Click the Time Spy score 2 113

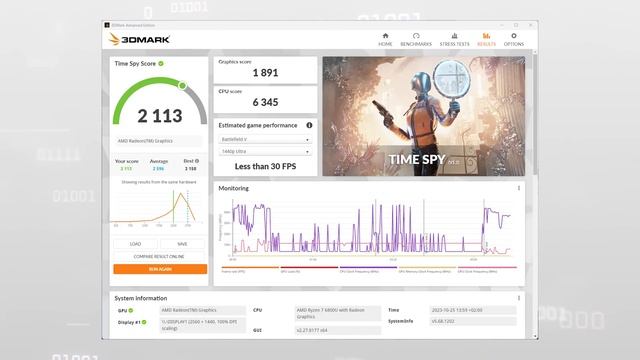tap(160, 116)
